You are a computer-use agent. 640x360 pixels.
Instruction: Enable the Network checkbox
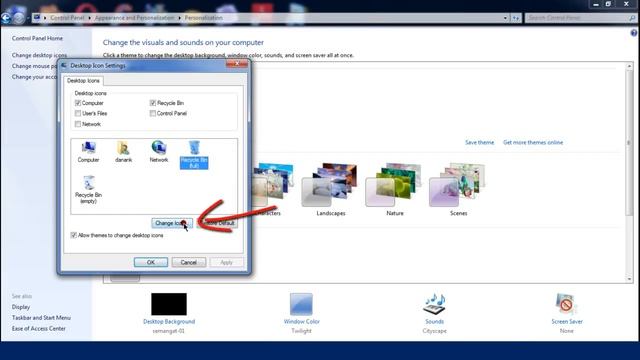[x=78, y=124]
